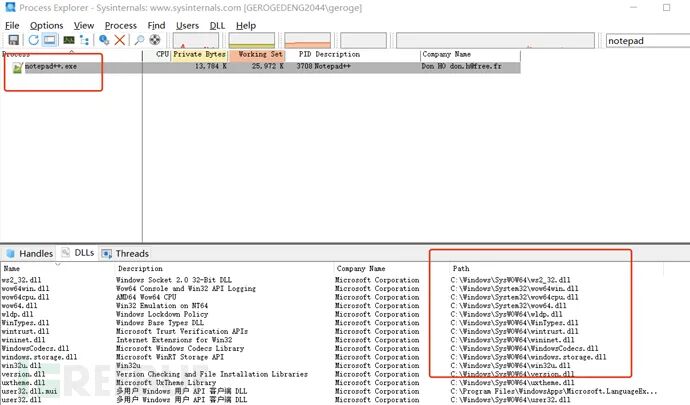Viewport: 690px width, 405px height.
Task: Open the DLL menu
Action: [x=217, y=26]
